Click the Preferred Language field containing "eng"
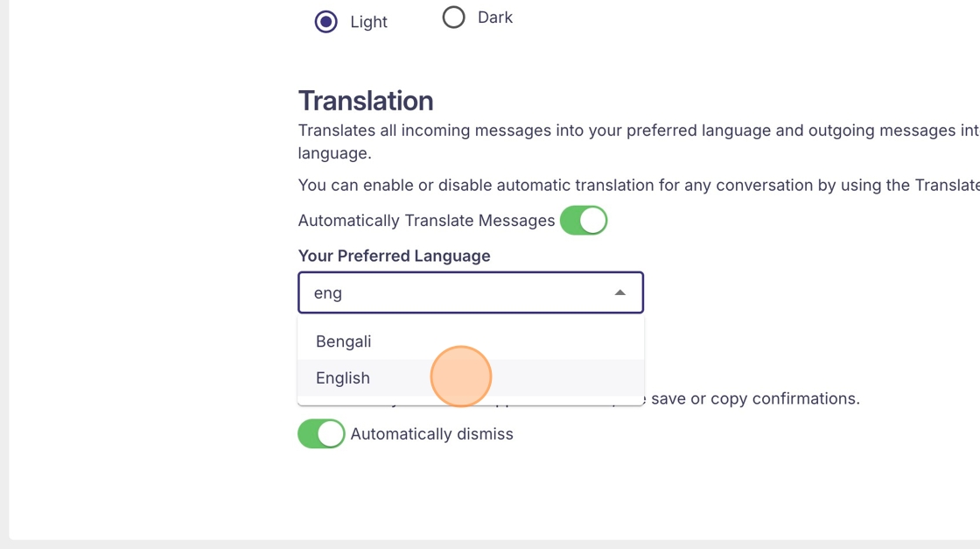The image size is (980, 549). click(455, 292)
